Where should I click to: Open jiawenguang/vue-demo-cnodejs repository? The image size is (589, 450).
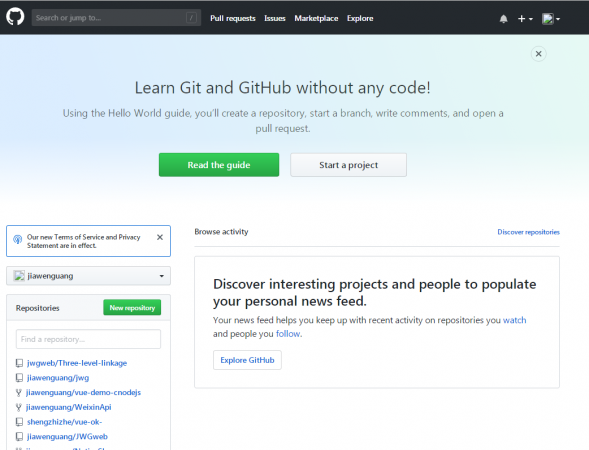pyautogui.click(x=83, y=393)
